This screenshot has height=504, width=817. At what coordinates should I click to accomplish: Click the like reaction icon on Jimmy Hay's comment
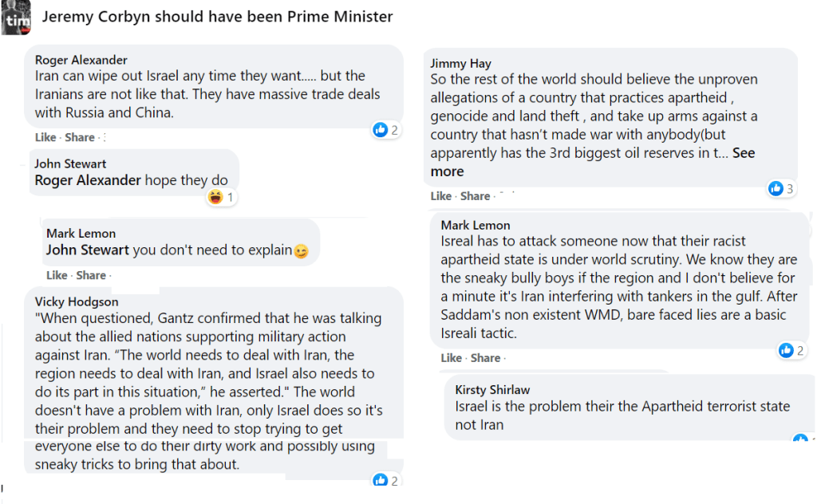[775, 188]
